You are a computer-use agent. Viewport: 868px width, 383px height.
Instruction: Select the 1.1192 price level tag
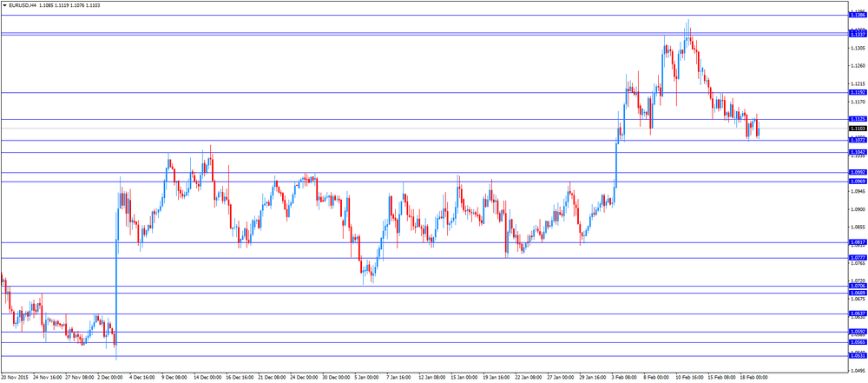tap(857, 93)
